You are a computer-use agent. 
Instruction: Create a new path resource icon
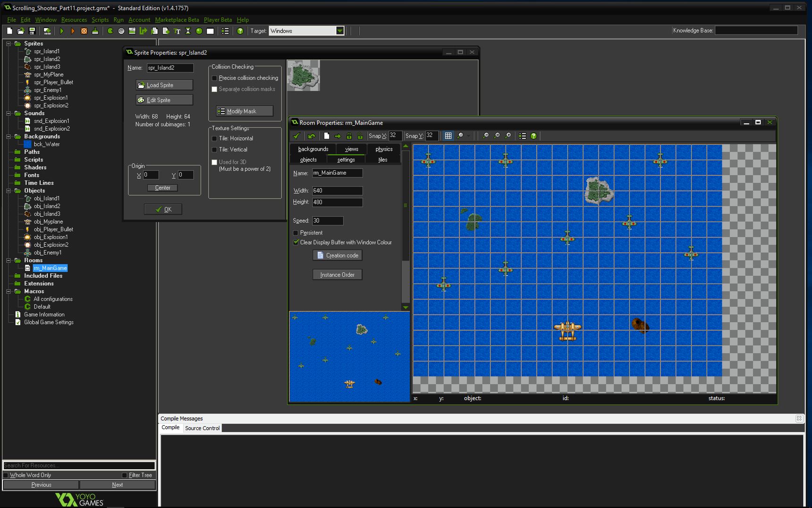tap(144, 31)
